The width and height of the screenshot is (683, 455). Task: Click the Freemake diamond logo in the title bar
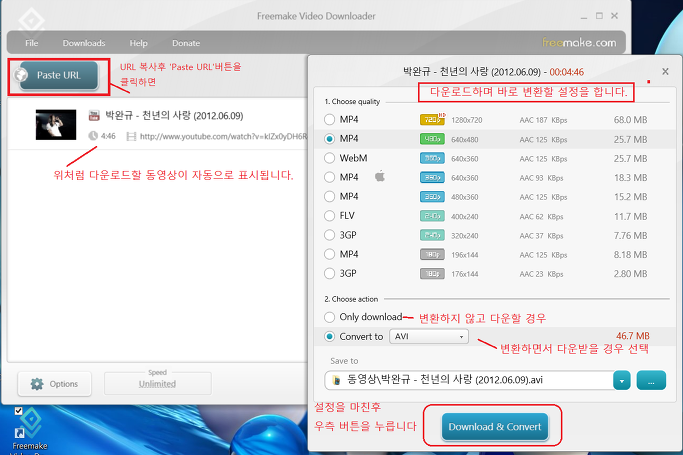click(31, 21)
